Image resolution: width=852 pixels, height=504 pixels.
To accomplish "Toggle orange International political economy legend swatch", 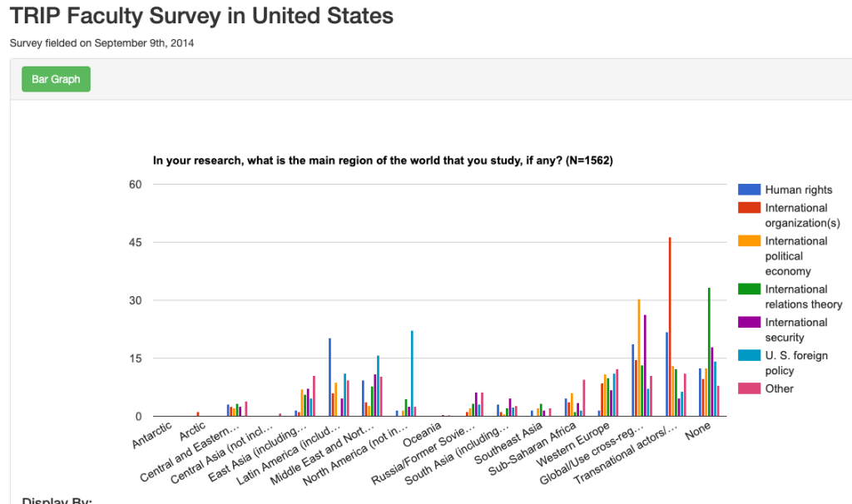I will point(748,241).
